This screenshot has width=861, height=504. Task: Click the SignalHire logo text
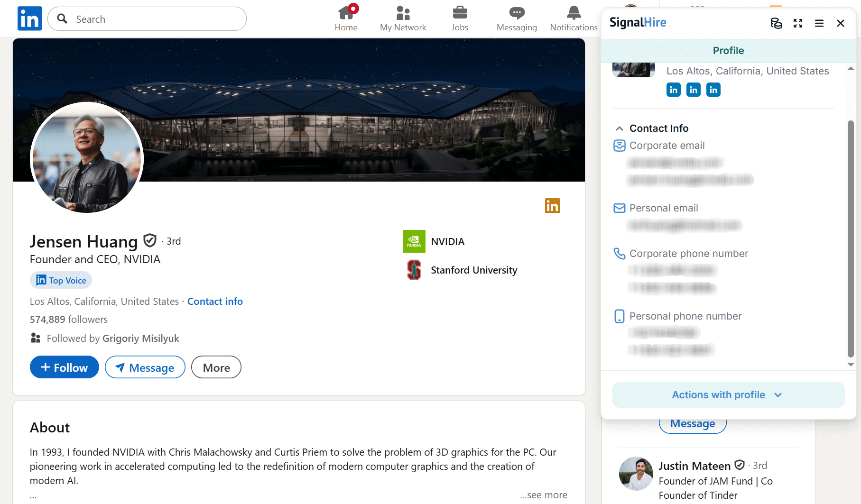638,22
